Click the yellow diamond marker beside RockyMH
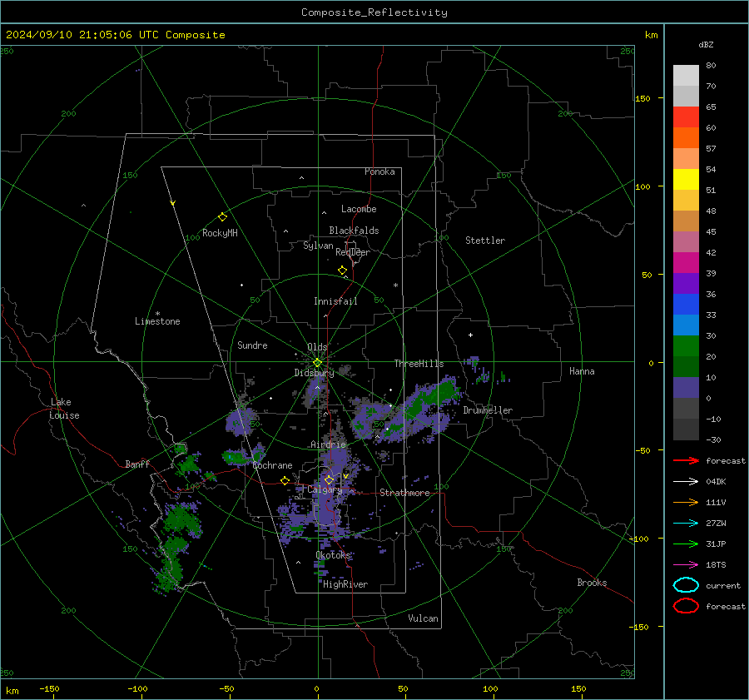This screenshot has width=749, height=700. pos(222,217)
